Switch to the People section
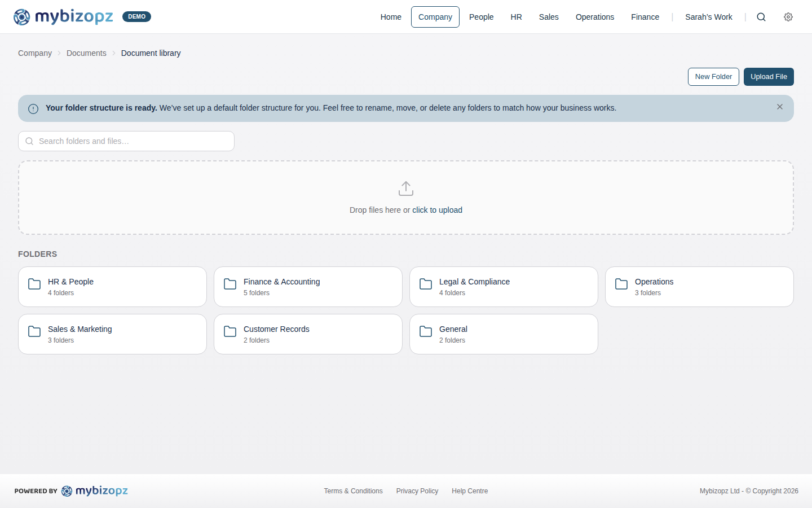 coord(481,17)
